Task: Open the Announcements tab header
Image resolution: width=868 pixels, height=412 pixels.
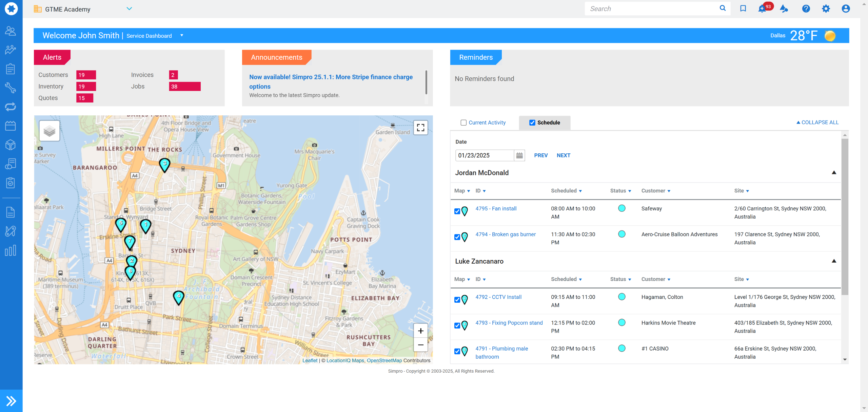Action: pyautogui.click(x=276, y=57)
